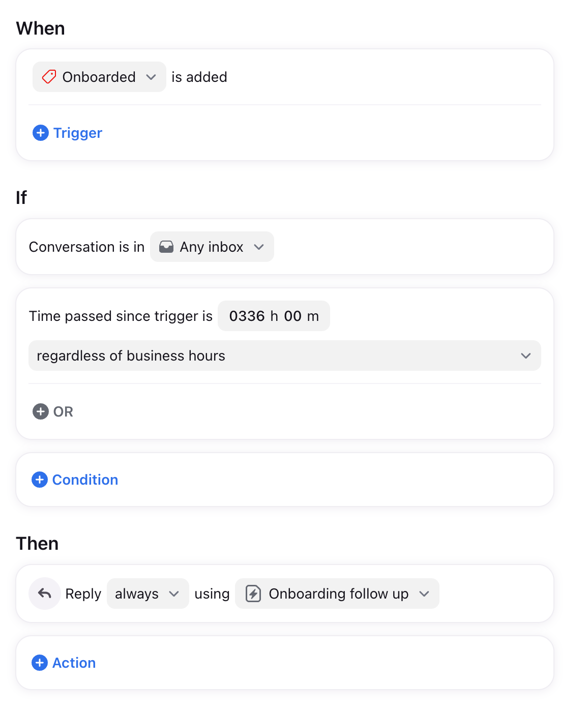
Task: Click the inbox tray icon
Action: pyautogui.click(x=166, y=247)
